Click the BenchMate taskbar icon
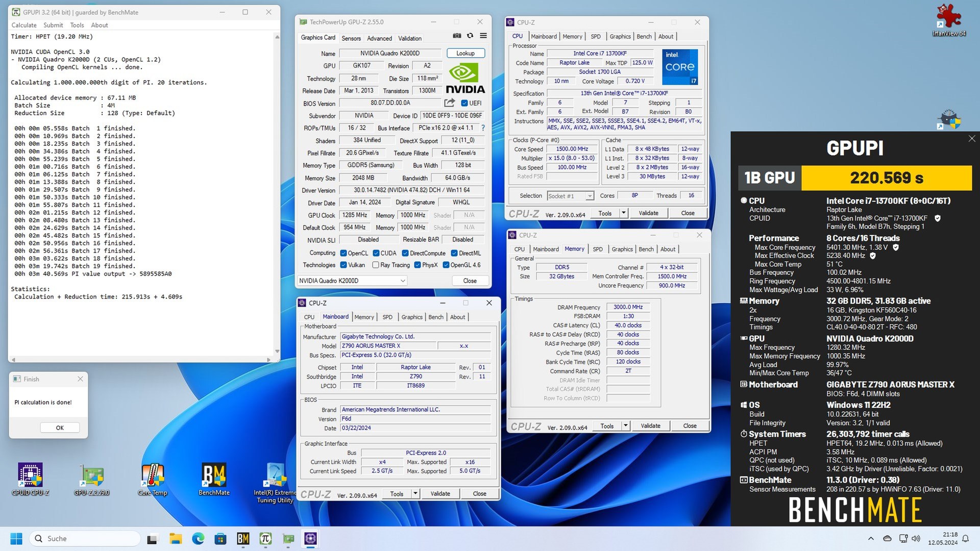 (x=243, y=539)
